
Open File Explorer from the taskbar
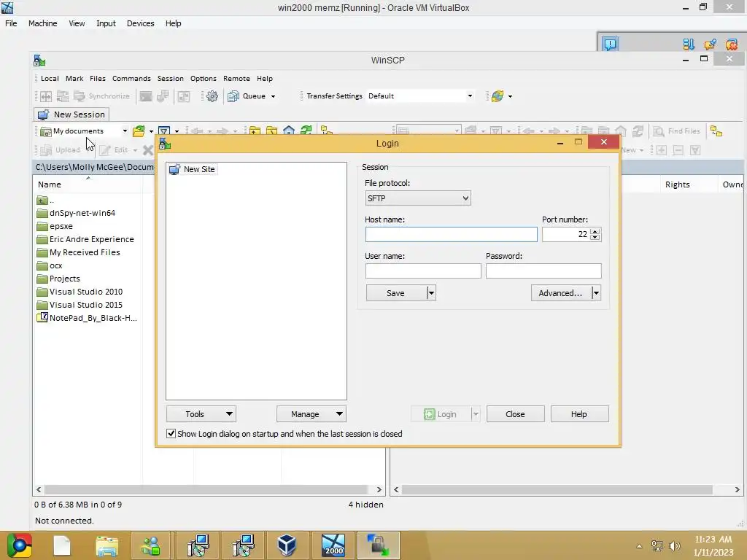tap(107, 545)
